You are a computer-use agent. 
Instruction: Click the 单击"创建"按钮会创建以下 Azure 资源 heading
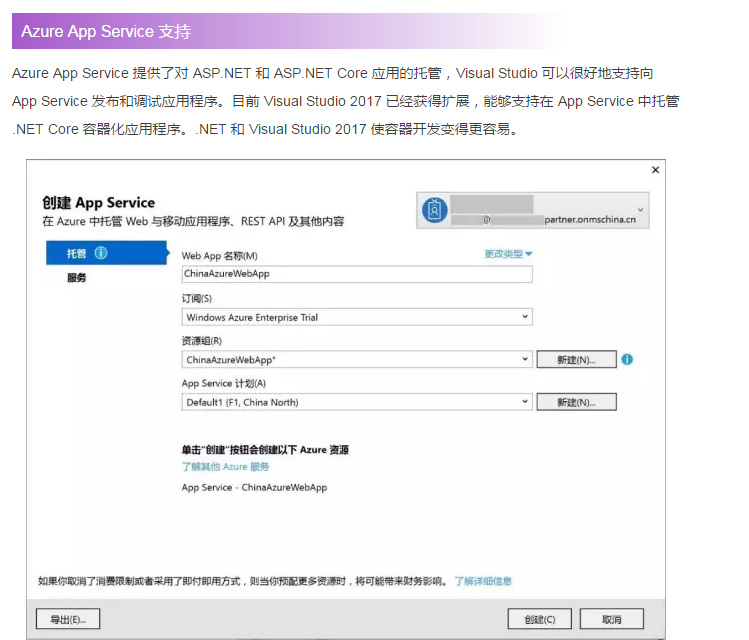(x=265, y=450)
